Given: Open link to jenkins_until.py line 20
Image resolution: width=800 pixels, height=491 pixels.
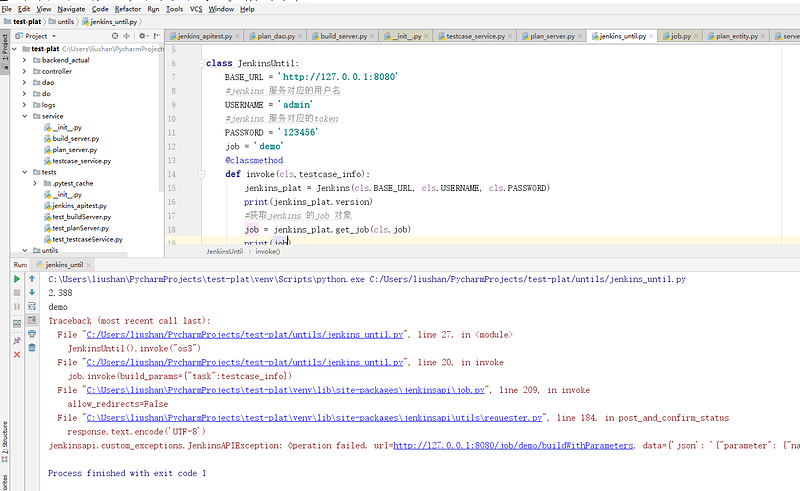Looking at the screenshot, I should (245, 362).
